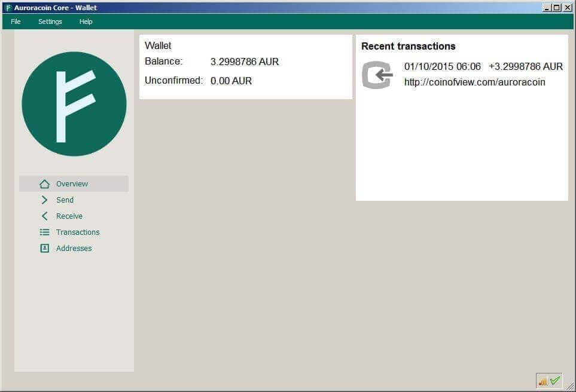This screenshot has width=576, height=392.
Task: Click the Send right-chevron icon
Action: pos(44,200)
